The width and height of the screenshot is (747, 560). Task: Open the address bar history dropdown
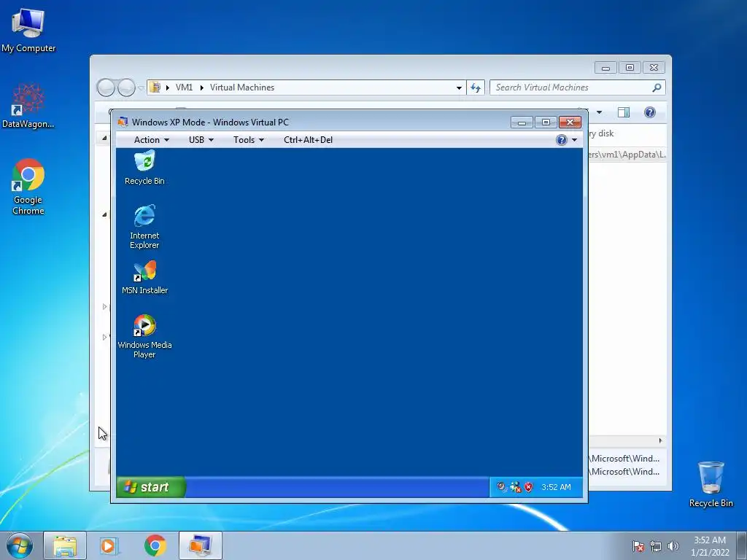(459, 87)
